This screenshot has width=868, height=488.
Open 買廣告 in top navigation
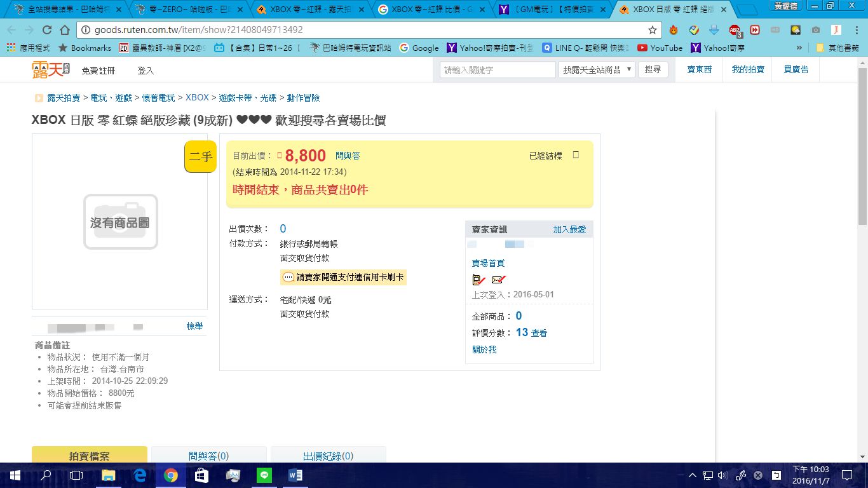point(796,70)
